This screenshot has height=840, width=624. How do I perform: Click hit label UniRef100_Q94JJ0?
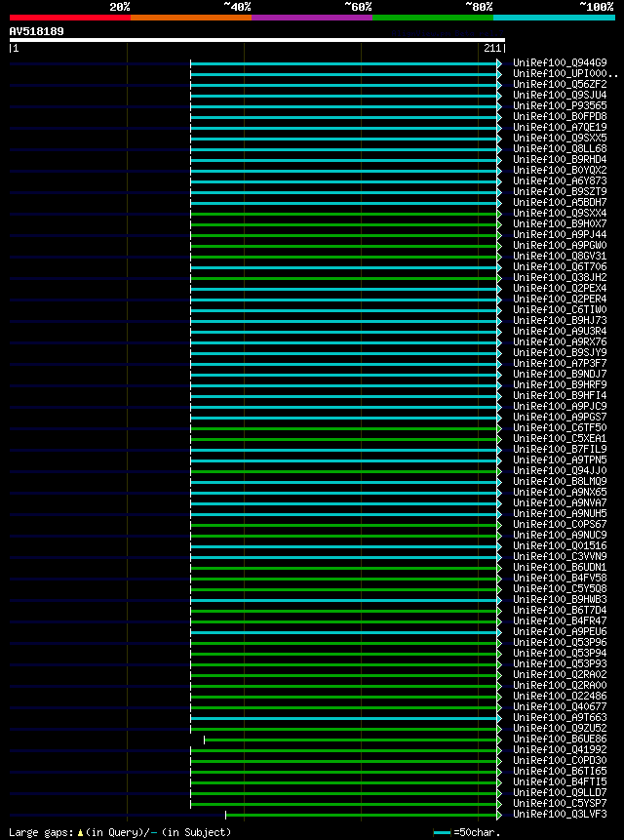[560, 471]
